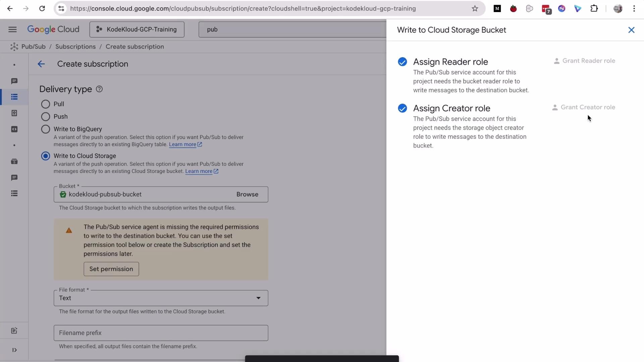Select the Pull delivery type
Image resolution: width=644 pixels, height=362 pixels.
tap(45, 104)
